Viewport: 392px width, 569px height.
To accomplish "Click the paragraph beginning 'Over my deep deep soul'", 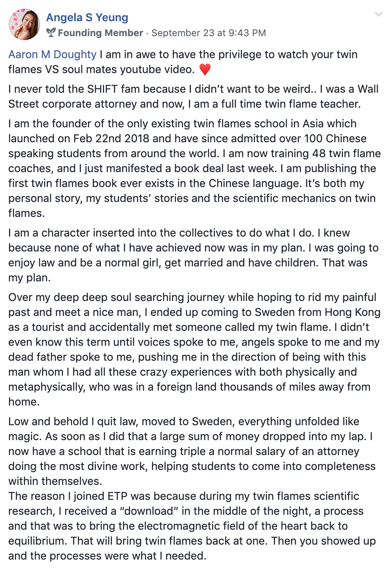I will coord(194,349).
